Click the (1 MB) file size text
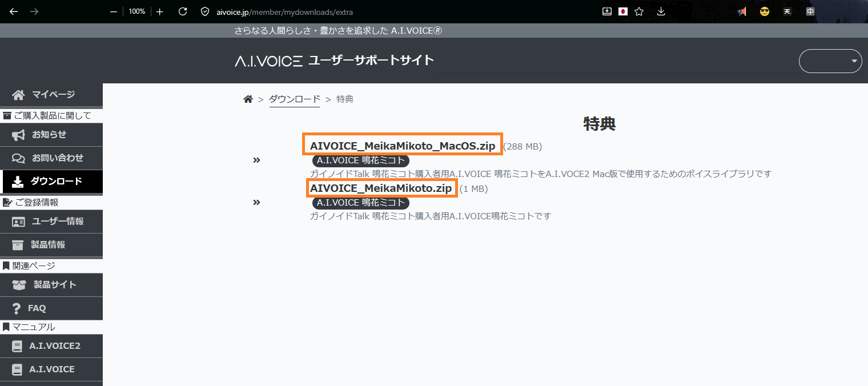Viewport: 868px width, 386px height. click(473, 188)
